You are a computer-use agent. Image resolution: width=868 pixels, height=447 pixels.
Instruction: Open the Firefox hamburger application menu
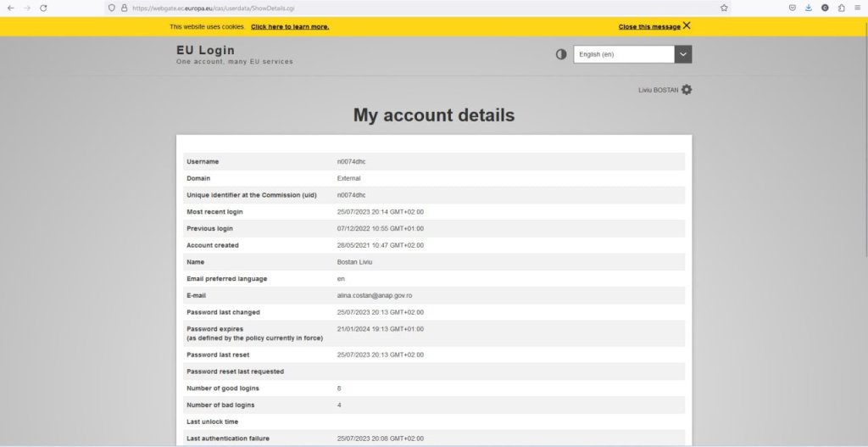point(857,8)
